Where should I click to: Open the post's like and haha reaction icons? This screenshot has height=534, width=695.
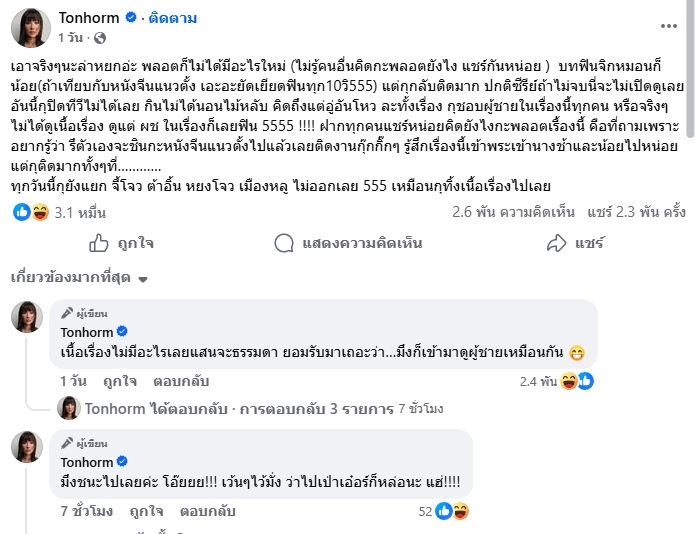pos(31,212)
